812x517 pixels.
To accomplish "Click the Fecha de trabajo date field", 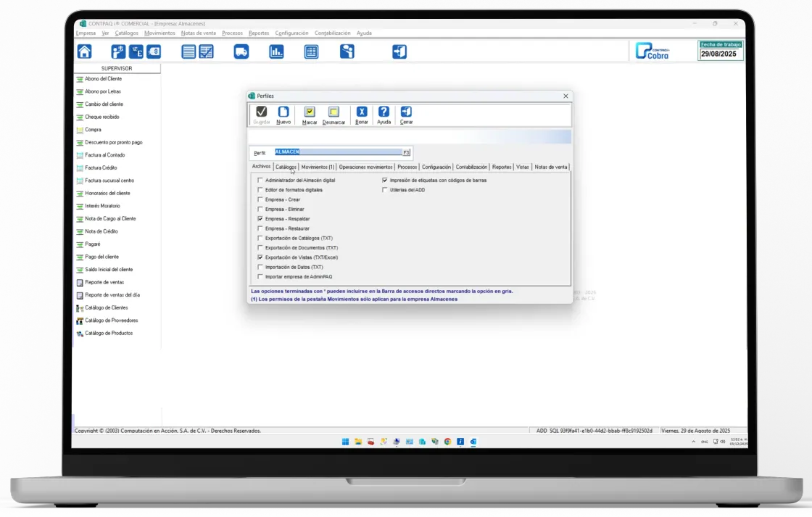I will pyautogui.click(x=721, y=54).
